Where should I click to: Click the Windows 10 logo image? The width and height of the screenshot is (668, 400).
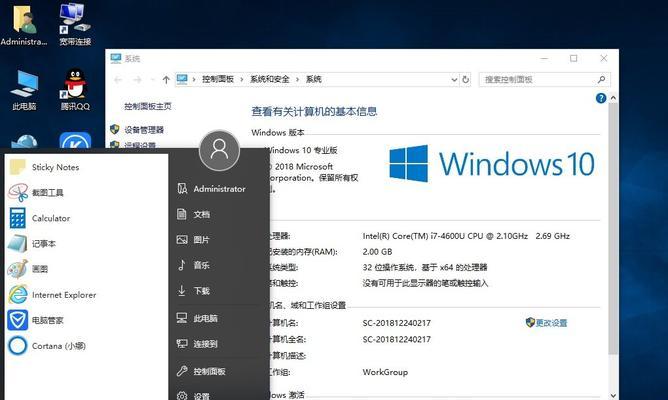tap(492, 164)
